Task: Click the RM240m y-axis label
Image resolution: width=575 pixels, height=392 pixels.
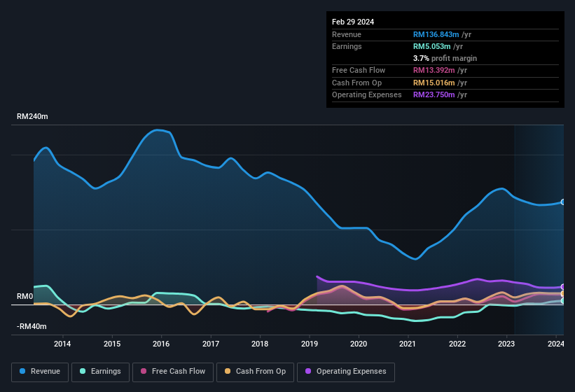Action: 32,116
